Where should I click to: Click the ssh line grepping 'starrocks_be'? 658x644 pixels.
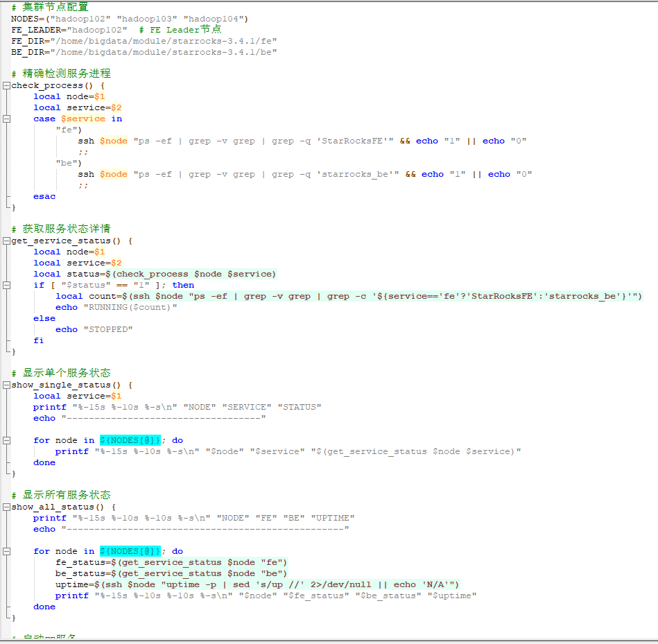(305, 174)
